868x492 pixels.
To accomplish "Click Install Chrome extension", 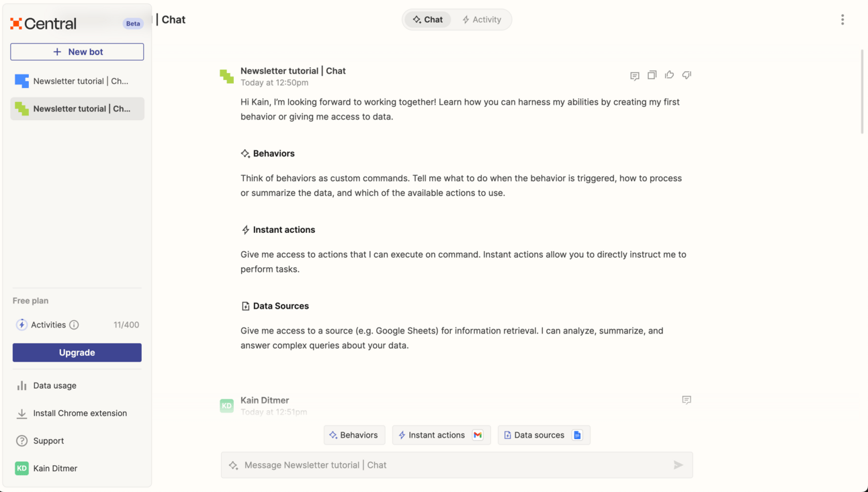I will pos(77,413).
